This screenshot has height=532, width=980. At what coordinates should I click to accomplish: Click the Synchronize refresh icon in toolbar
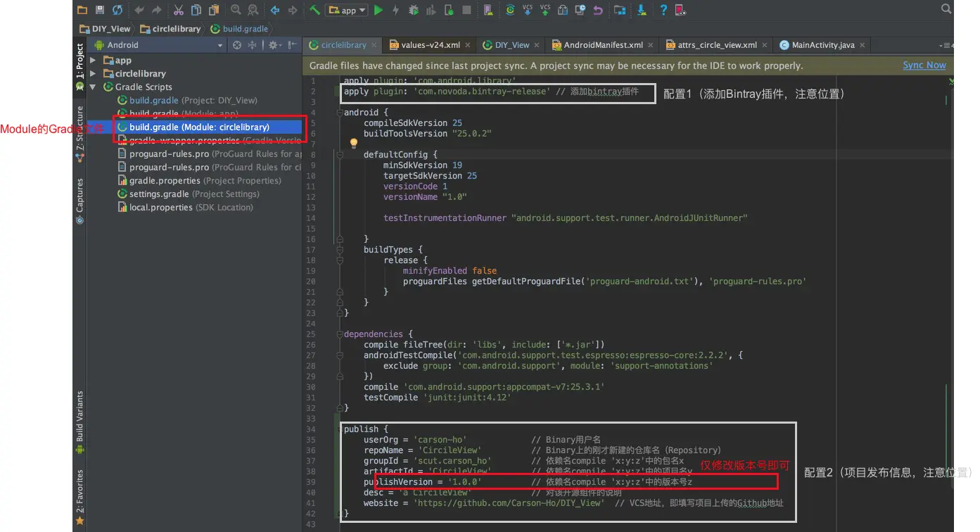click(x=117, y=10)
